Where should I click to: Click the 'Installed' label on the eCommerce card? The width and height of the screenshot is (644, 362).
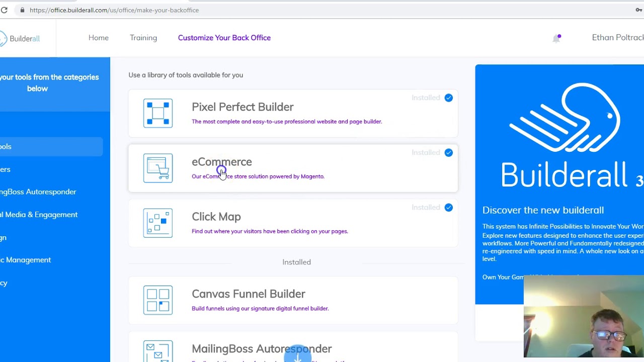pos(426,153)
